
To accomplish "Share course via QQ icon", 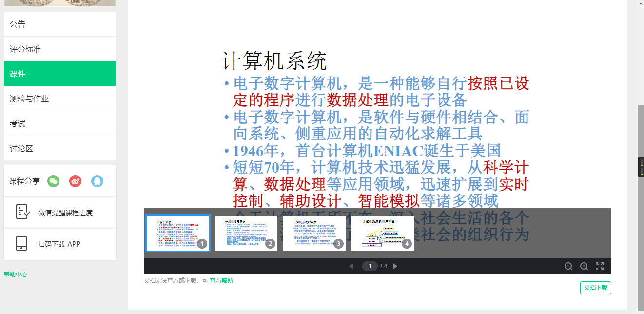I will pyautogui.click(x=98, y=181).
